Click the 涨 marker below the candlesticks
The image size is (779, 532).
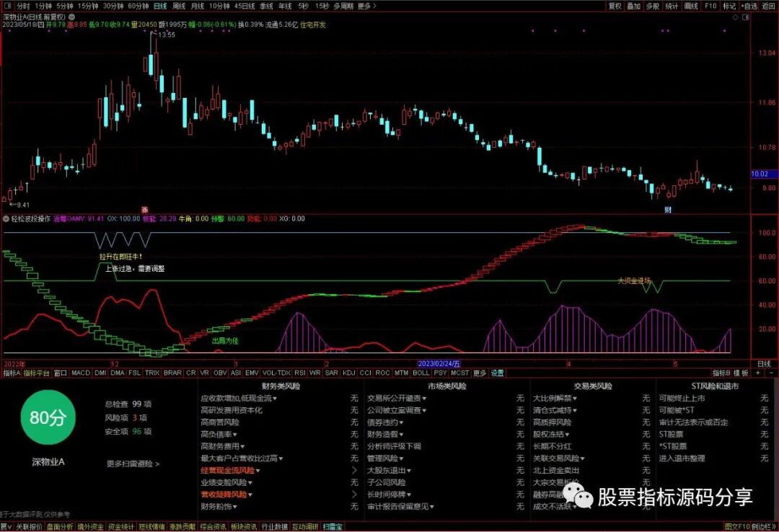click(145, 210)
